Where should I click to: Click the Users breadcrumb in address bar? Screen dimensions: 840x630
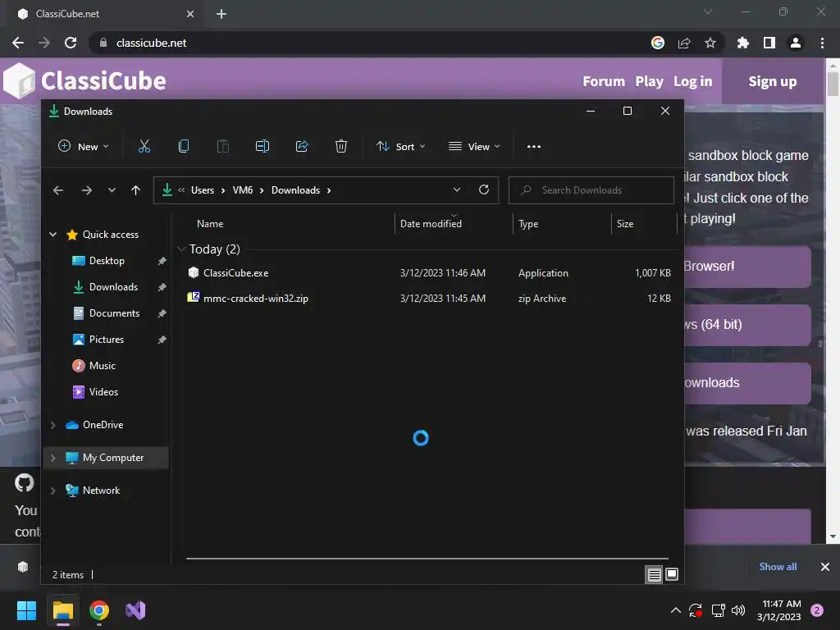click(x=203, y=190)
